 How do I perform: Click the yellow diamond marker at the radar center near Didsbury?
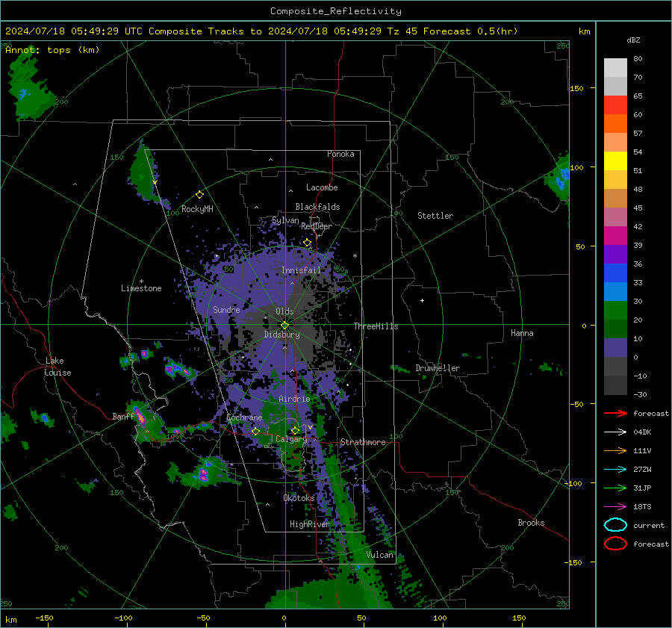pyautogui.click(x=284, y=326)
